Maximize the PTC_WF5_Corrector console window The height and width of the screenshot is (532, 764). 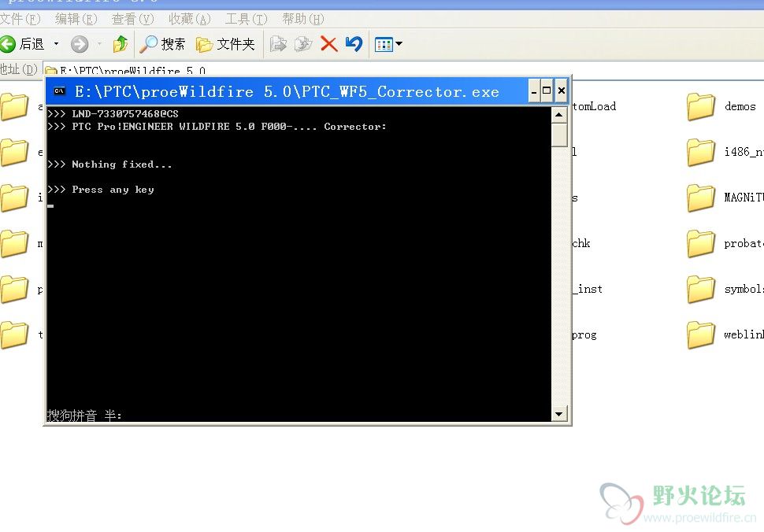pyautogui.click(x=547, y=91)
